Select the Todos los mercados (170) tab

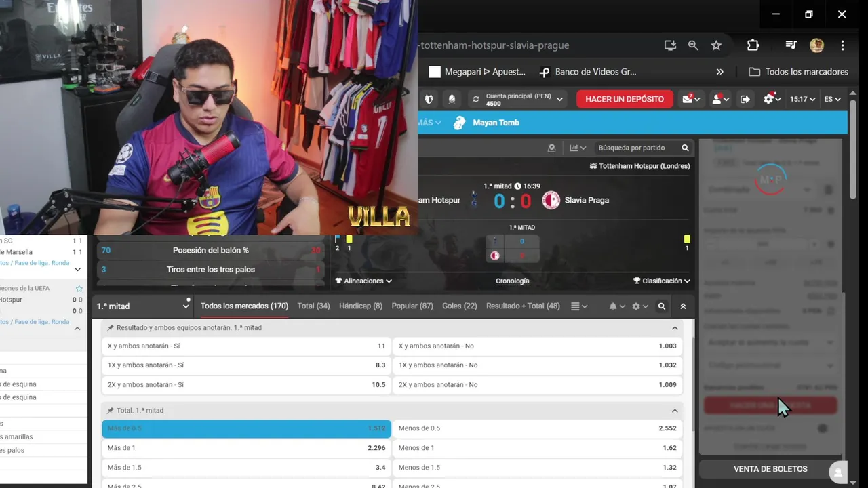(x=244, y=306)
